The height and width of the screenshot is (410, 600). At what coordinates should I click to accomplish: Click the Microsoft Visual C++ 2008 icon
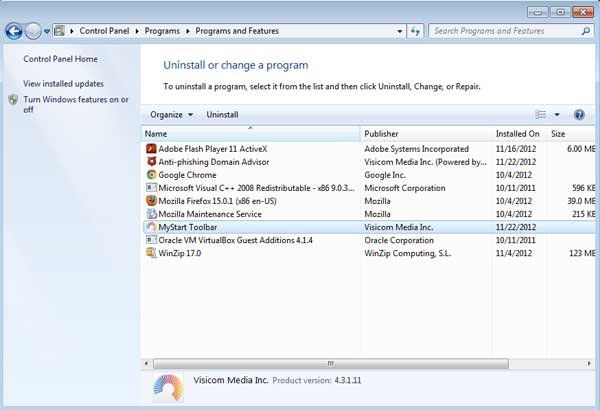click(152, 188)
